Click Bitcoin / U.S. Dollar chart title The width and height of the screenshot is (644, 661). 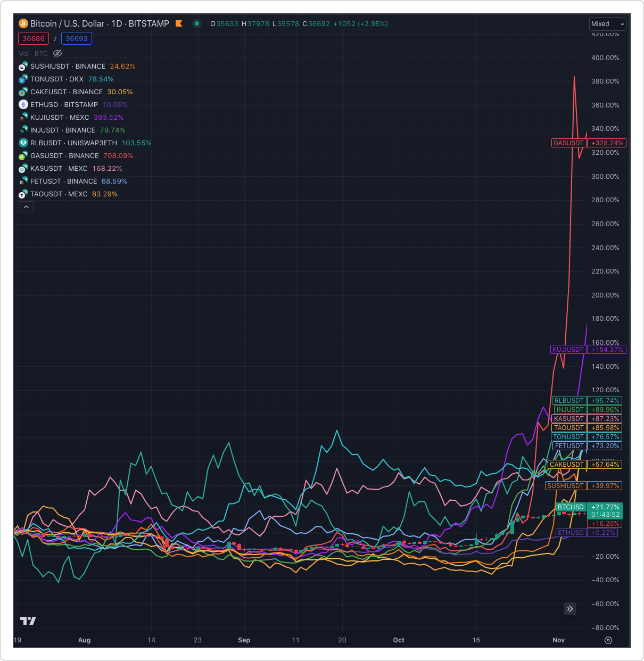click(x=100, y=23)
